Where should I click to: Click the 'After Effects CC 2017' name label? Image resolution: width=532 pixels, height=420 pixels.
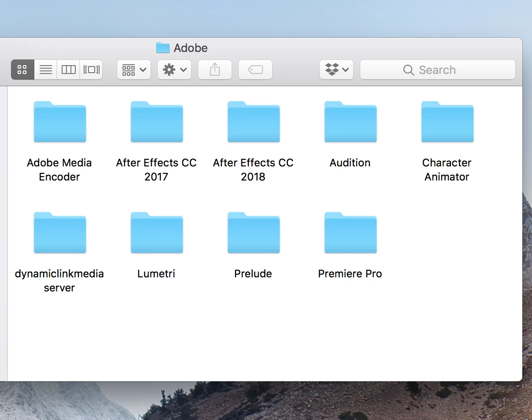click(156, 169)
